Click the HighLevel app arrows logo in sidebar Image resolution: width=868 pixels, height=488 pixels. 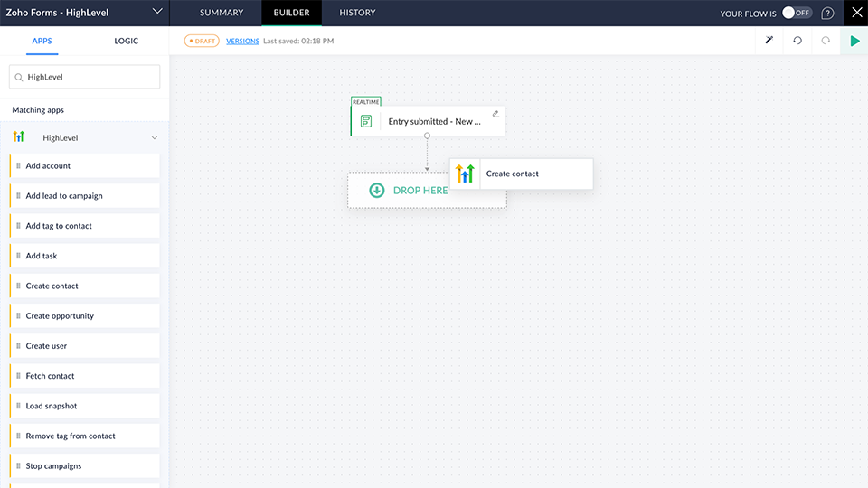[x=19, y=136]
